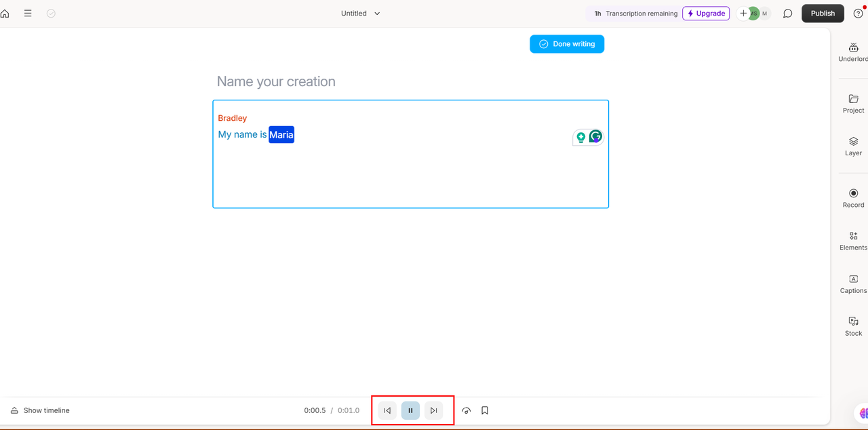
Task: Click the Name your creation title field
Action: [x=276, y=81]
